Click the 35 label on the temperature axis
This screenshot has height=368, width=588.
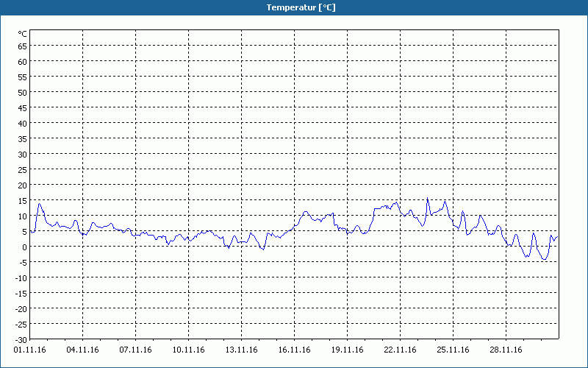click(x=23, y=139)
